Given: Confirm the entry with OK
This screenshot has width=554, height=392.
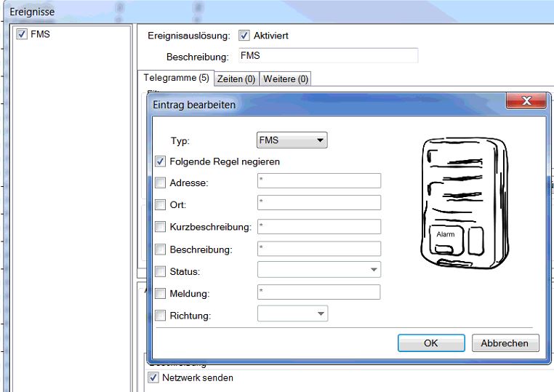Looking at the screenshot, I should click(431, 343).
